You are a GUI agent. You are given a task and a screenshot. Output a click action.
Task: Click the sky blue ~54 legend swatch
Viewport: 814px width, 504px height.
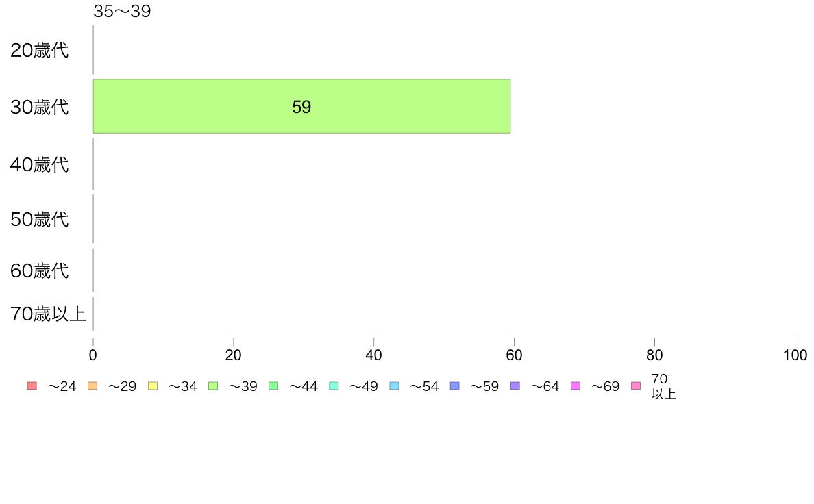click(394, 386)
